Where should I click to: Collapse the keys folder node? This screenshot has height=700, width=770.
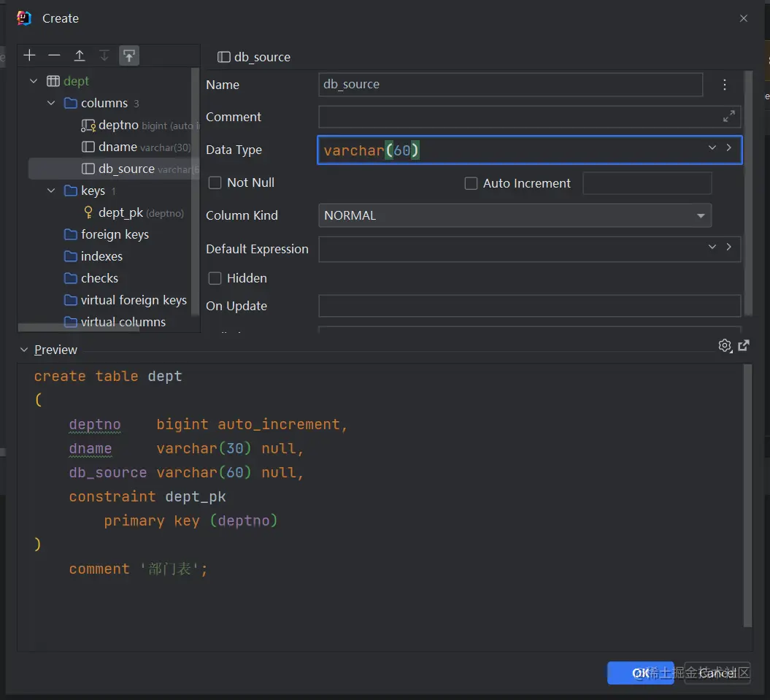51,191
